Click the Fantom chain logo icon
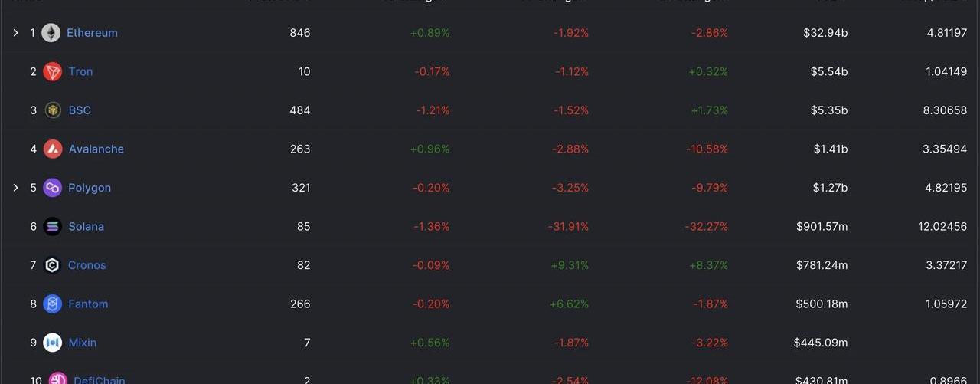The height and width of the screenshot is (384, 980). pos(52,304)
